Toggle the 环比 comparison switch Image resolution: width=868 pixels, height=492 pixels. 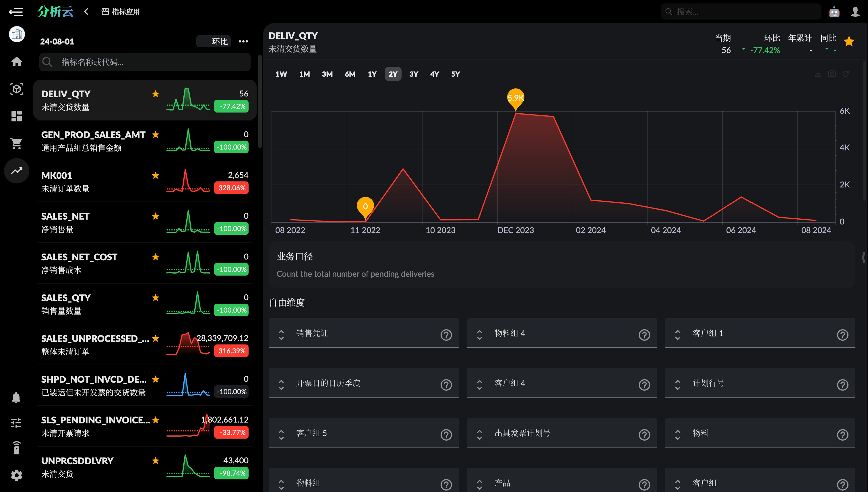214,41
